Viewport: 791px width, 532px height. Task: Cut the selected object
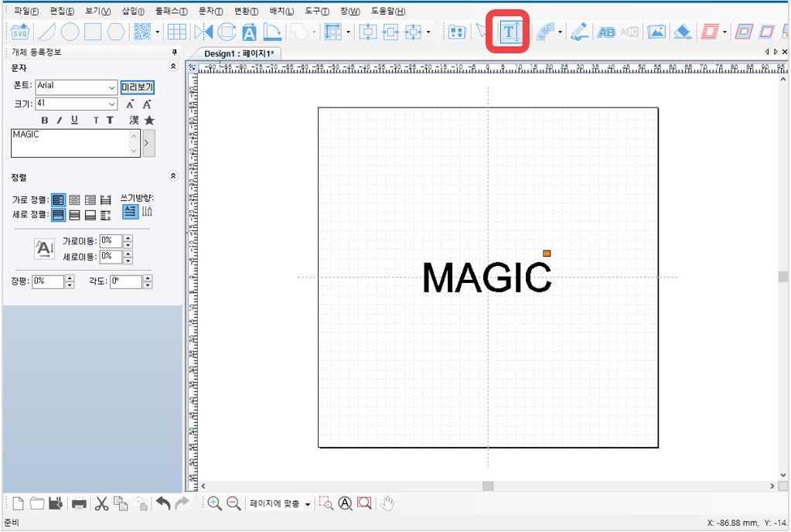click(x=101, y=503)
